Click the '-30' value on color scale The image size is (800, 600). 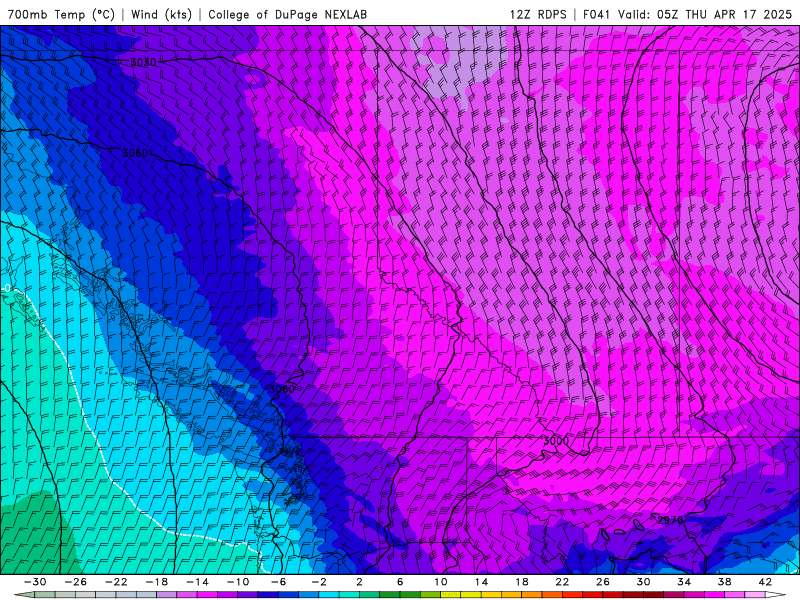point(35,582)
